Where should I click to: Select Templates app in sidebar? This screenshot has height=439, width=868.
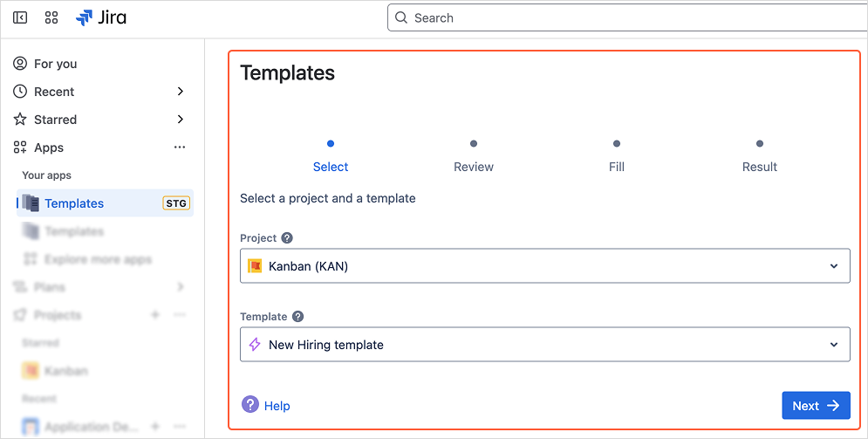click(x=74, y=203)
